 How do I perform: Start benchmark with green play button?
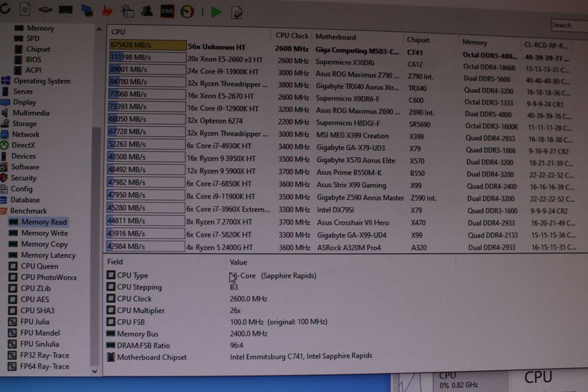click(216, 12)
